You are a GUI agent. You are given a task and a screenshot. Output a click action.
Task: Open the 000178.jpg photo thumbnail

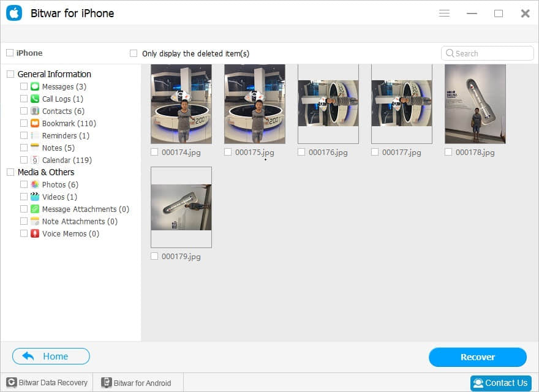(x=475, y=104)
